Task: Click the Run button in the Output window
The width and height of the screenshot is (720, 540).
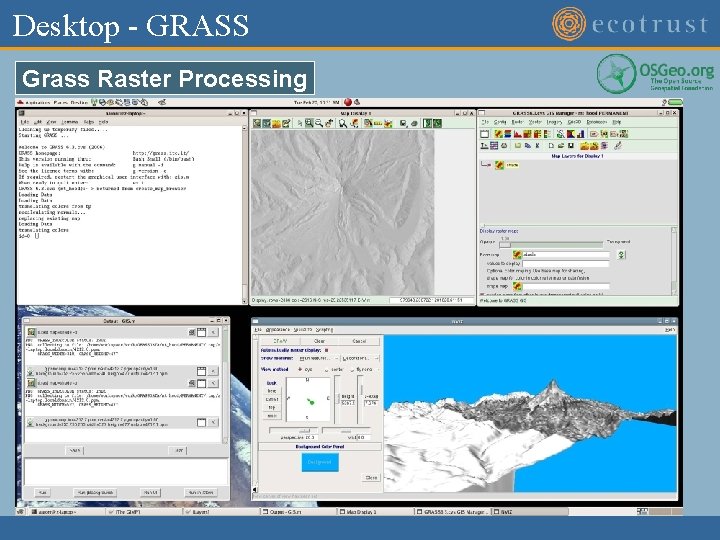Action: [42, 493]
